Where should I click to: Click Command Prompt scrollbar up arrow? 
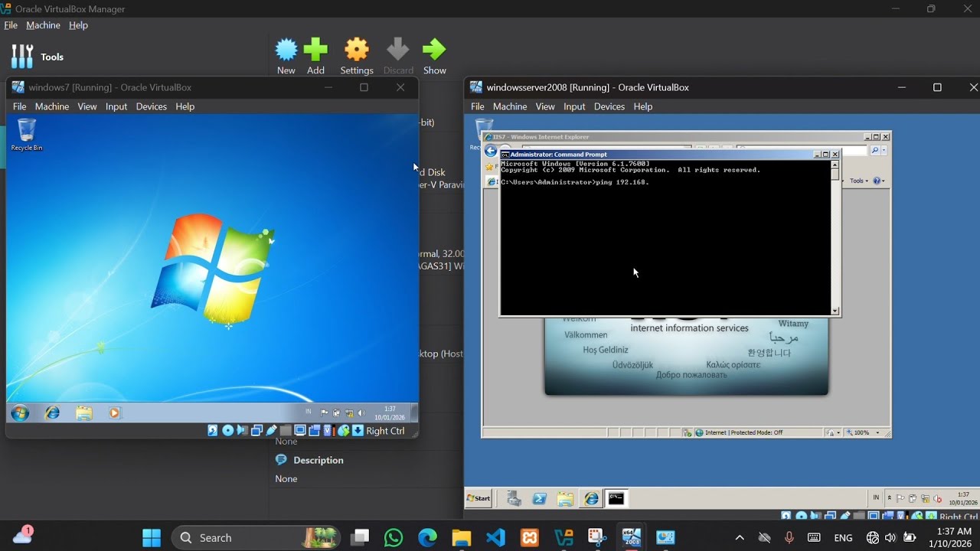tap(835, 165)
